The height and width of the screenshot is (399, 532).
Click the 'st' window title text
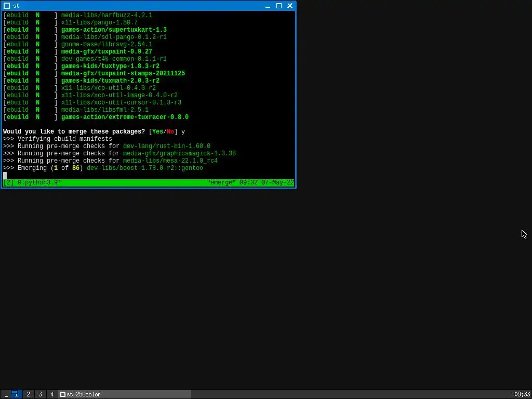click(16, 6)
